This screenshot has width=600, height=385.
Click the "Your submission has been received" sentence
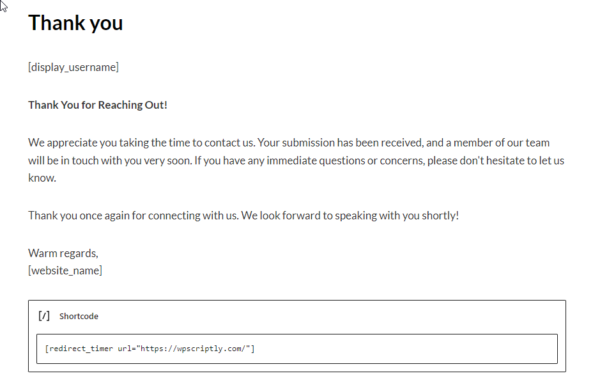[x=340, y=143]
